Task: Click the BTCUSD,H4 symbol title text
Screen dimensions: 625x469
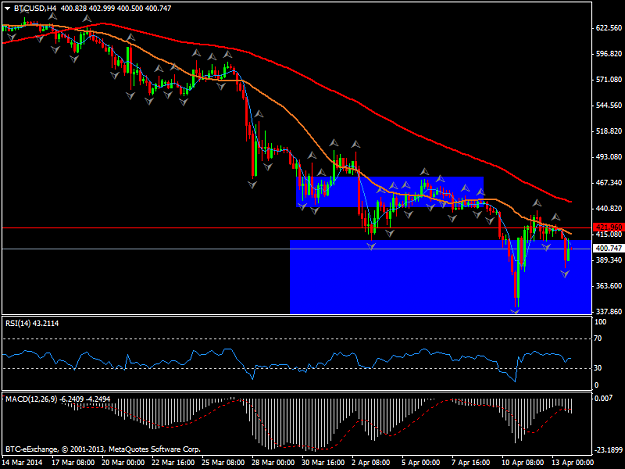Action: (x=35, y=8)
